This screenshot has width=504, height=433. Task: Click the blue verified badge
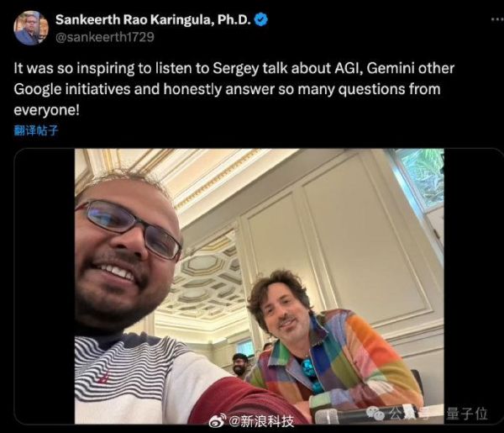261,20
